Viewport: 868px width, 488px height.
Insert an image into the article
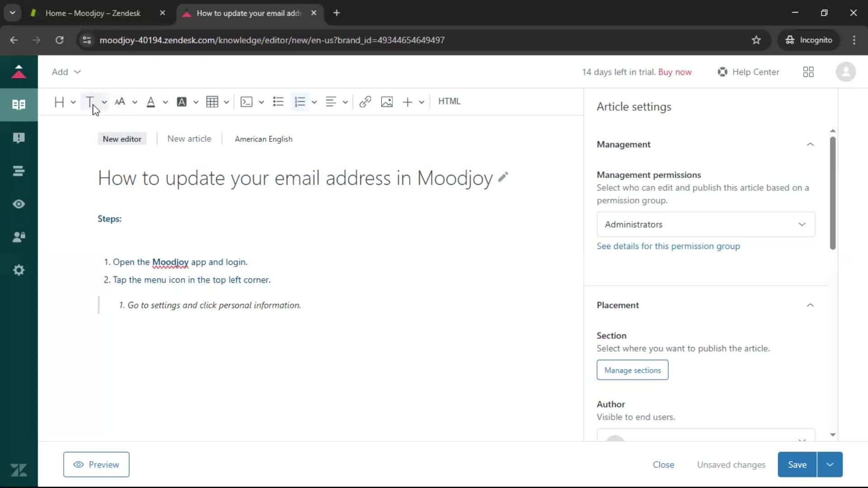pyautogui.click(x=387, y=102)
